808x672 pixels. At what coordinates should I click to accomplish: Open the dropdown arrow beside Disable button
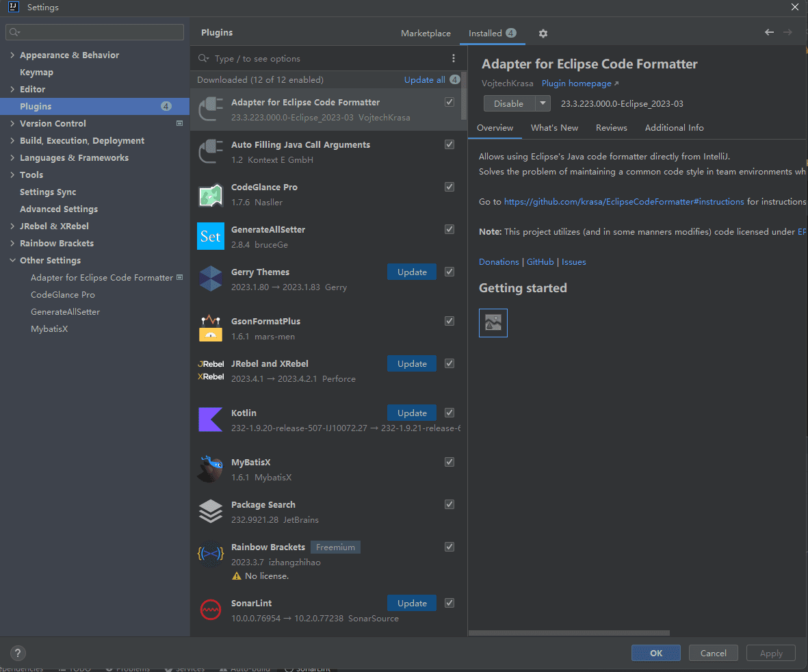click(543, 103)
